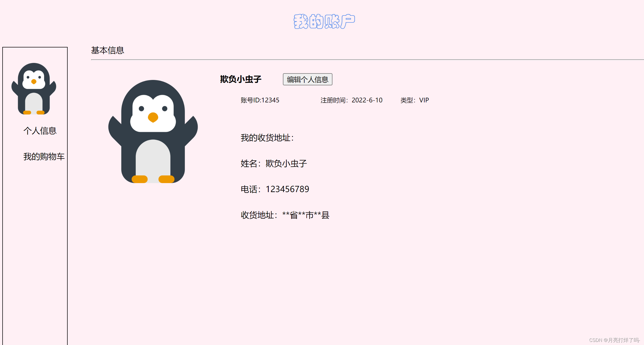Select the 账号ID:12345 text
644x345 pixels.
click(x=260, y=100)
